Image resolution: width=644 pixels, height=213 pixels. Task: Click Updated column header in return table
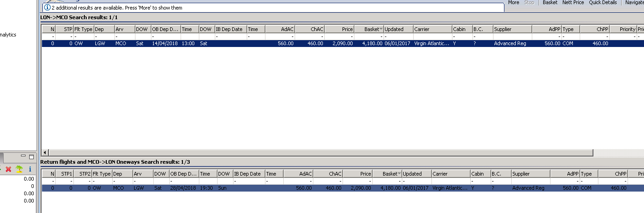[416, 174]
